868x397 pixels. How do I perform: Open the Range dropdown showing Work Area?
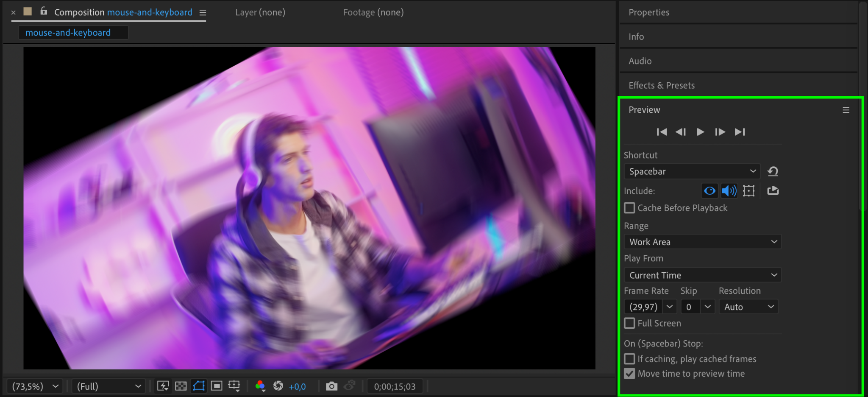point(703,242)
